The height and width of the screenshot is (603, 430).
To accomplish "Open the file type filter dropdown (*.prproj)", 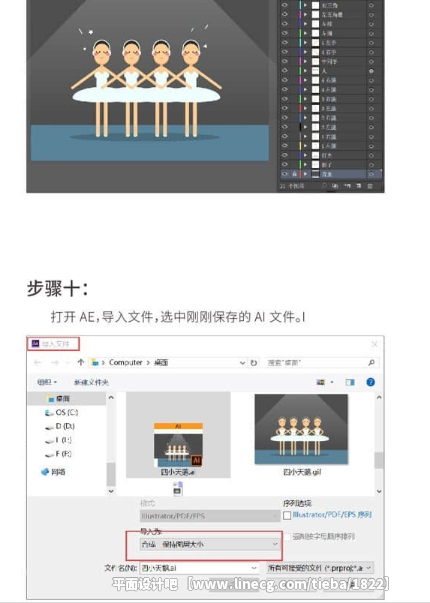I will tap(320, 568).
